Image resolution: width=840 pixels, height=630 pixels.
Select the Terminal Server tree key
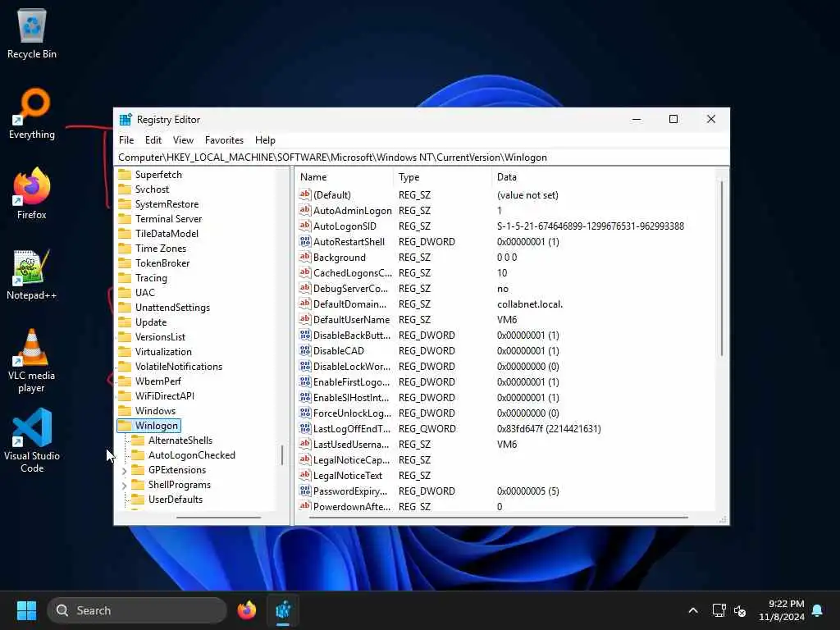[168, 219]
